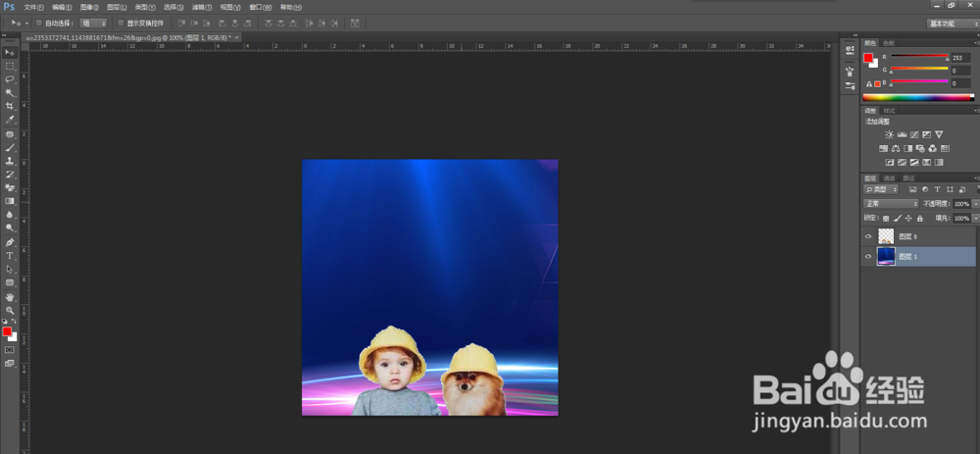This screenshot has width=980, height=454.
Task: Reset default foreground/background colors
Action: click(x=5, y=321)
